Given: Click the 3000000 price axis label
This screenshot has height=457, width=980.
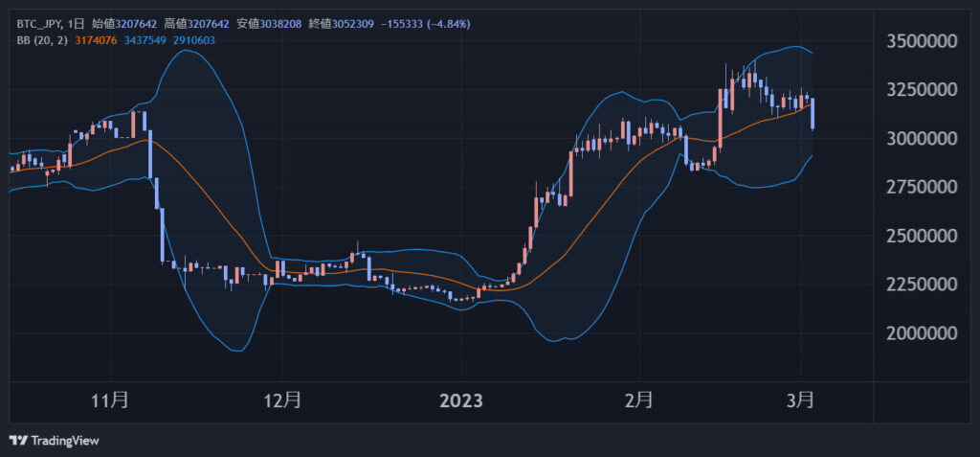Looking at the screenshot, I should (x=922, y=138).
